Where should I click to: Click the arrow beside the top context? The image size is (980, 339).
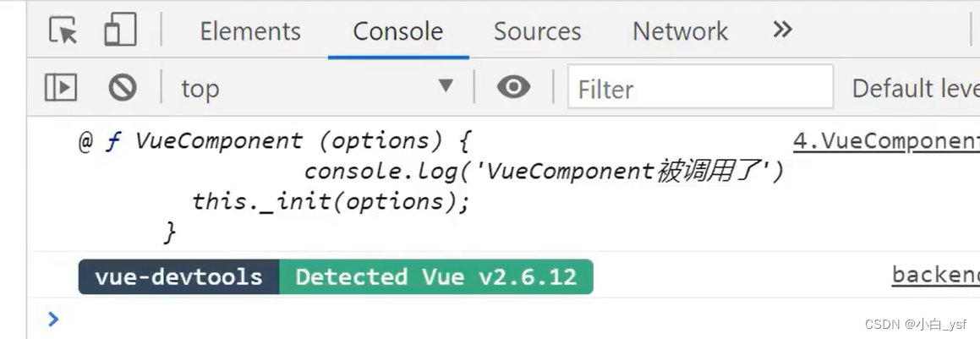pyautogui.click(x=446, y=85)
